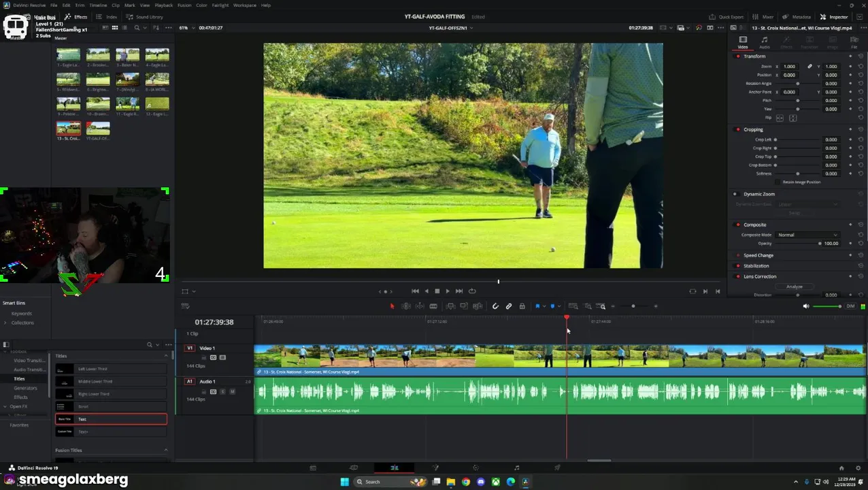This screenshot has height=490, width=868.
Task: Select the Trim Edit Mode tool
Action: tap(405, 306)
